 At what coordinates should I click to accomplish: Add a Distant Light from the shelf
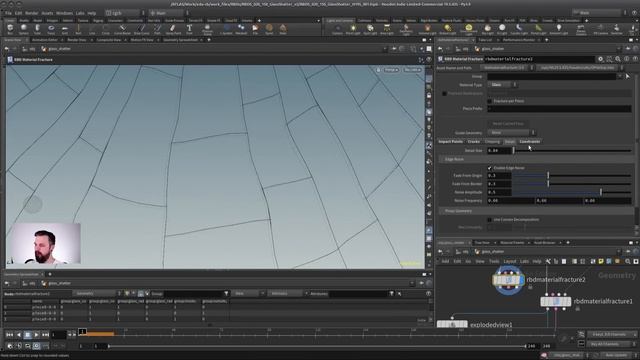[x=448, y=29]
